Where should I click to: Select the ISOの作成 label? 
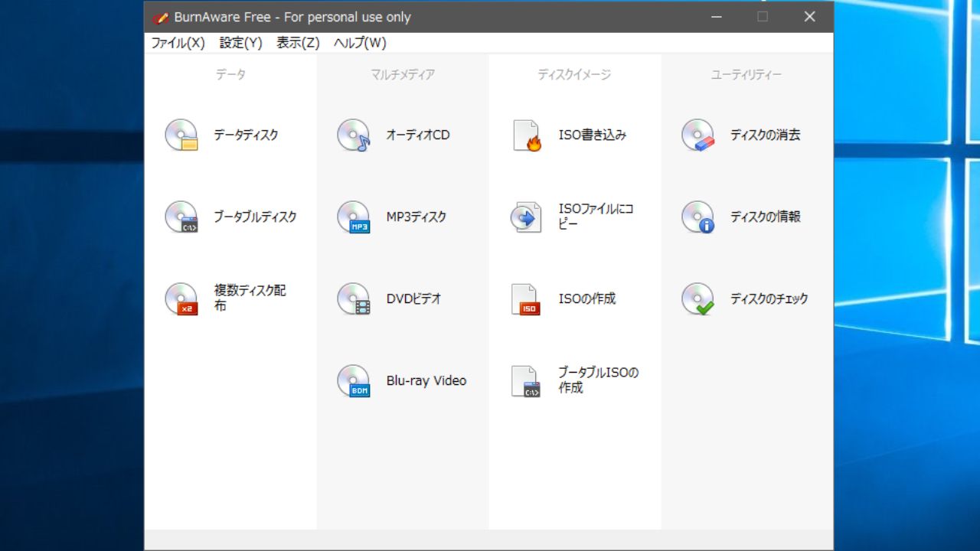[587, 298]
